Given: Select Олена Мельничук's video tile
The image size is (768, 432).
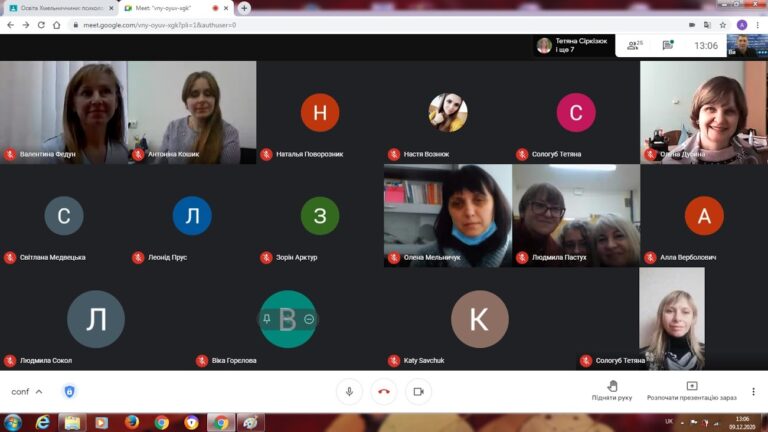Looking at the screenshot, I should (448, 216).
